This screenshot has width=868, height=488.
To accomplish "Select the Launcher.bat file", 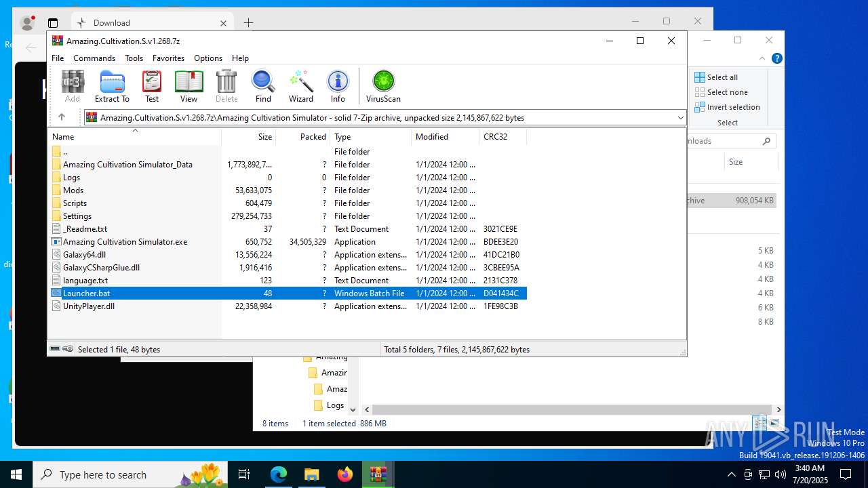I will point(288,293).
